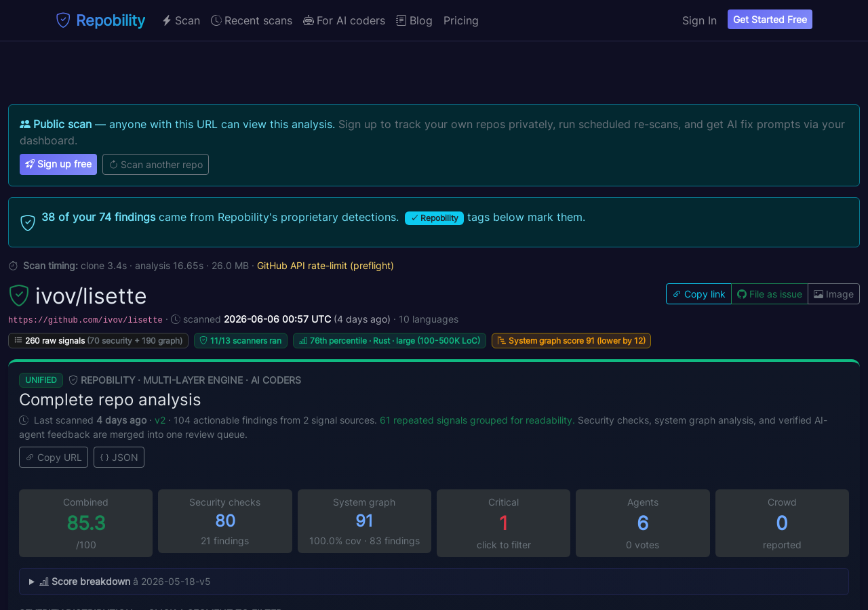Open the Scan nav item

[181, 20]
